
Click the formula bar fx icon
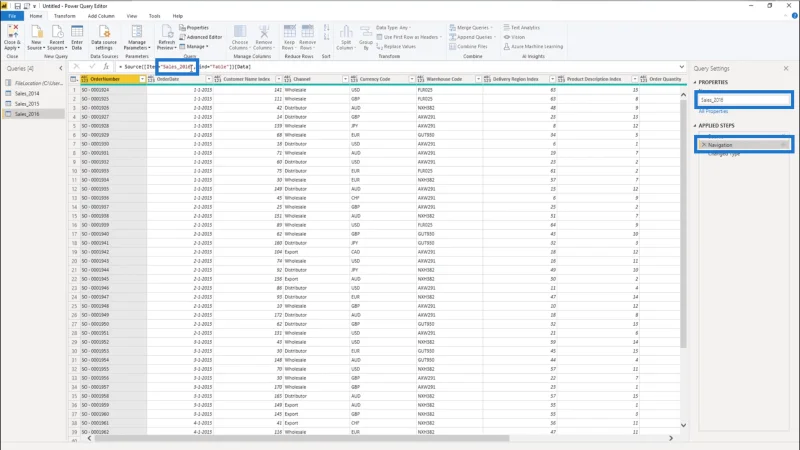pyautogui.click(x=106, y=67)
